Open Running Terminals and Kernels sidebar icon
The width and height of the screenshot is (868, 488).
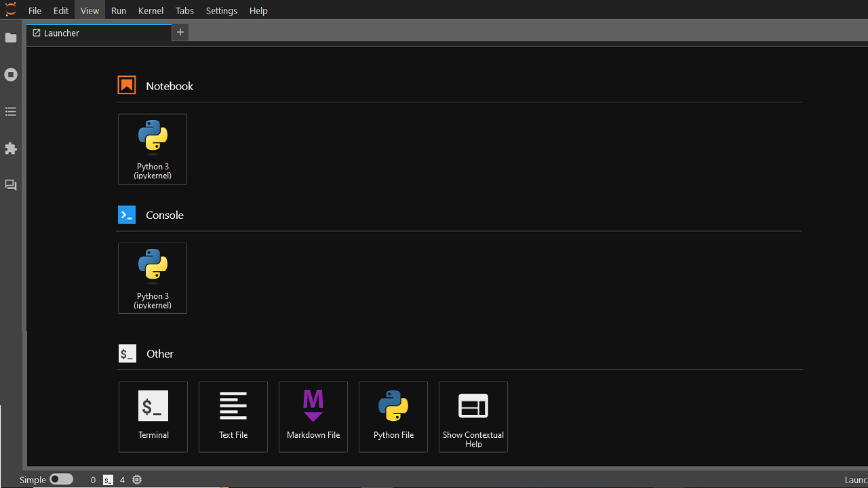11,75
